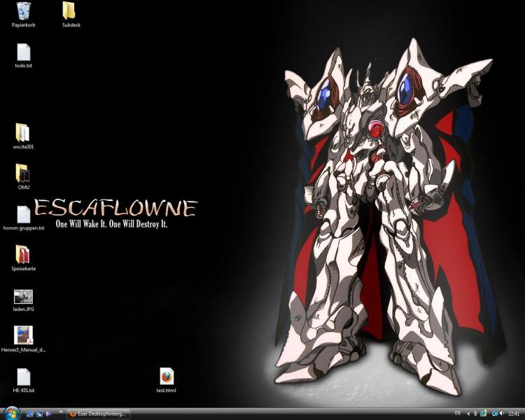Select the todo.txt file icon
Viewport: 525px width, 420px height.
point(23,52)
